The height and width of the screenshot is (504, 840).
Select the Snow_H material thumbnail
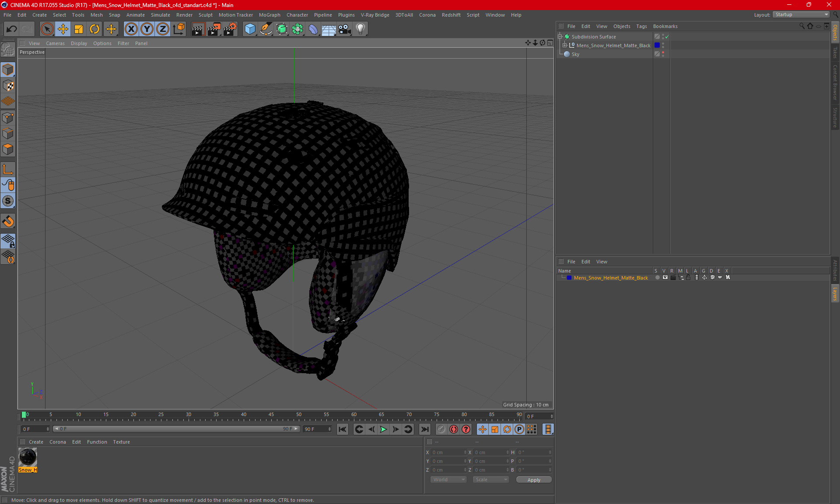click(28, 457)
